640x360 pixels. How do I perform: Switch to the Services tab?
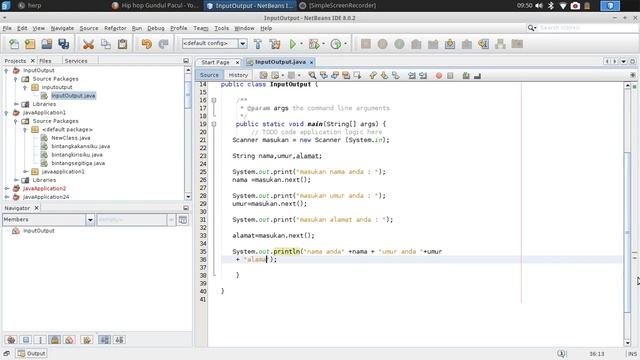(76, 61)
